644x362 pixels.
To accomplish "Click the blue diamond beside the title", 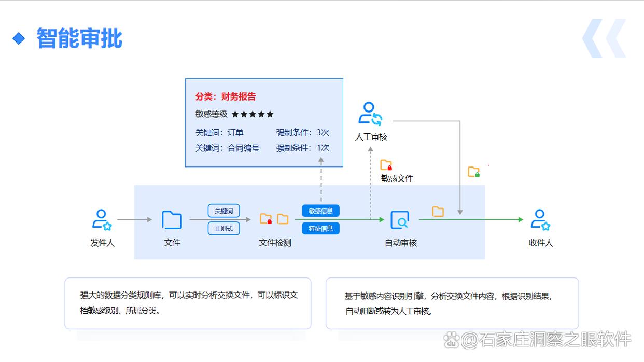I will [x=19, y=38].
